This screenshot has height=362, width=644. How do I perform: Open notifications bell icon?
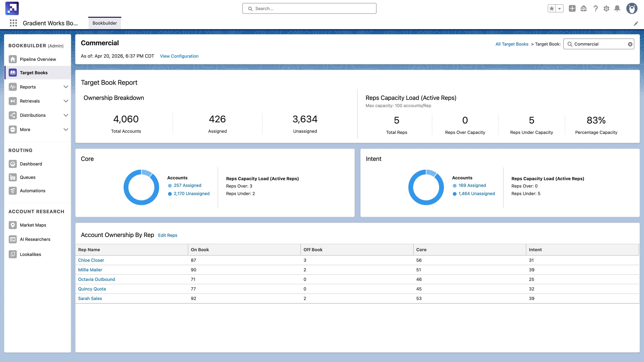(617, 9)
